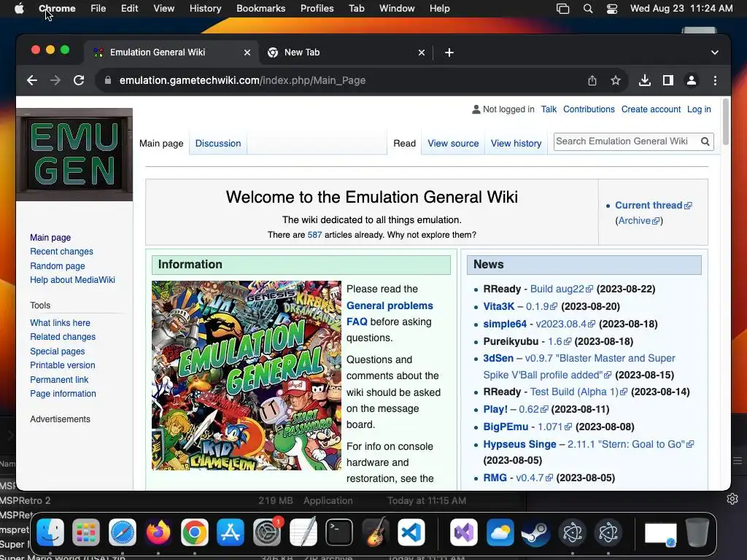Expand the tab search chevron
Image resolution: width=747 pixels, height=560 pixels.
pos(715,52)
